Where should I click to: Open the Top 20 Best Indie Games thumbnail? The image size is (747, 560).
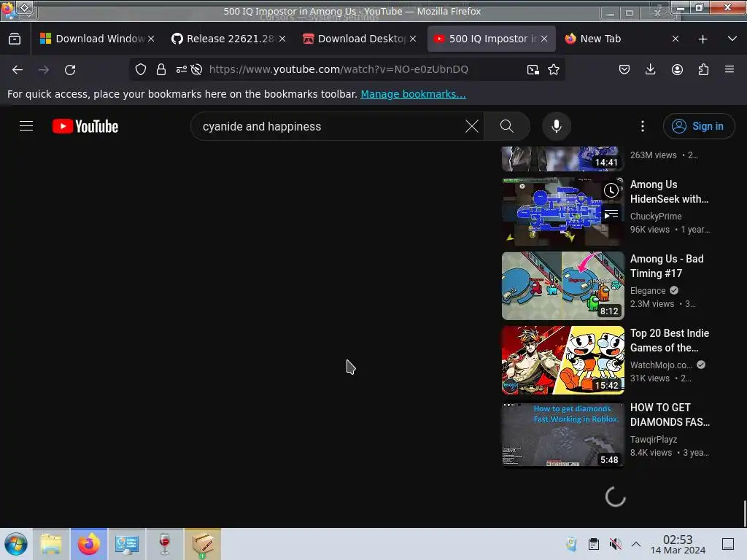tap(562, 360)
